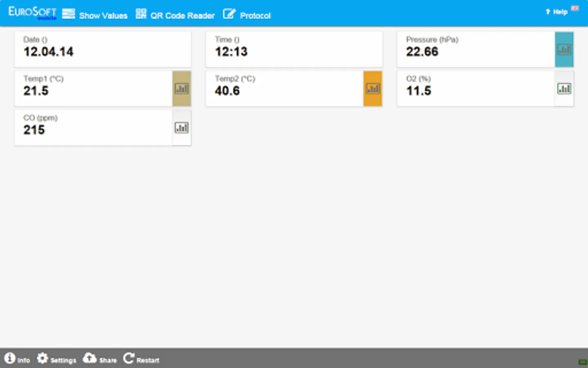
Task: Click the Info circle icon
Action: (9, 358)
